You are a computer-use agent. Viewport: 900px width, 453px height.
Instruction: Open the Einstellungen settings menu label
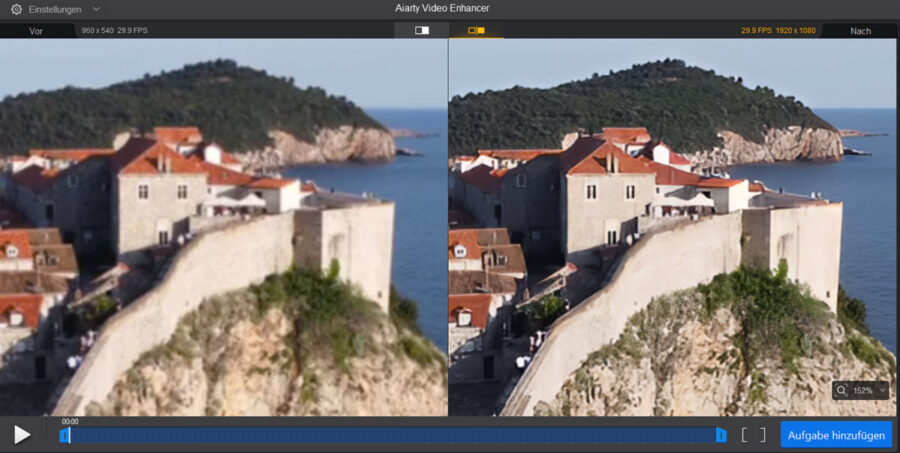coord(55,9)
